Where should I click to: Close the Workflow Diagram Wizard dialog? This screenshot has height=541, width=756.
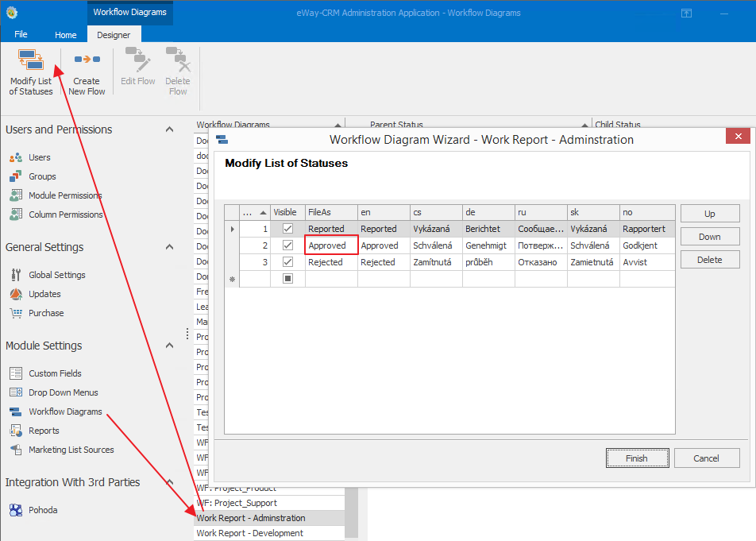click(x=738, y=136)
